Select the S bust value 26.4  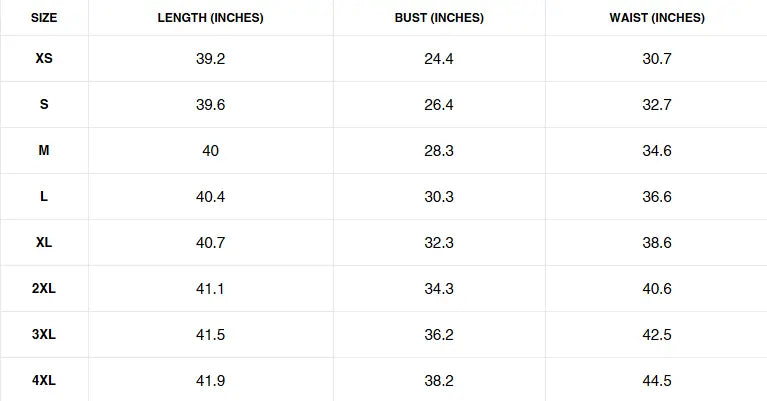(439, 105)
